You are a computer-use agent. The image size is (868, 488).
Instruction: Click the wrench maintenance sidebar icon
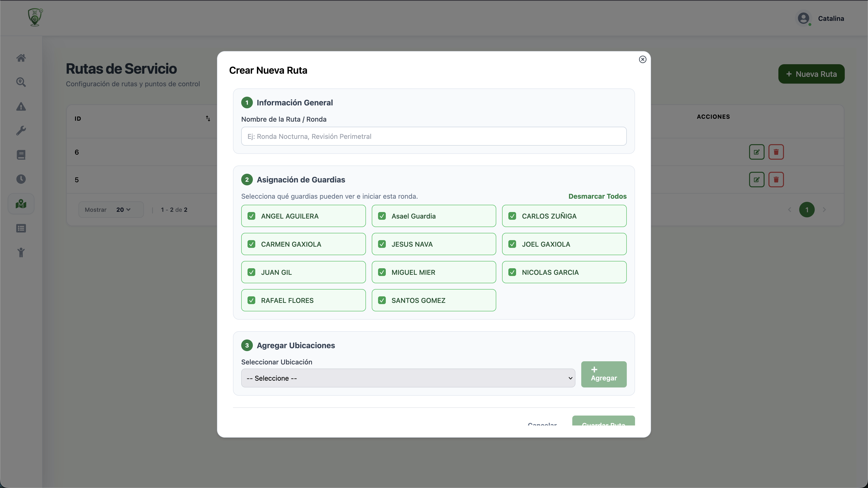point(21,130)
